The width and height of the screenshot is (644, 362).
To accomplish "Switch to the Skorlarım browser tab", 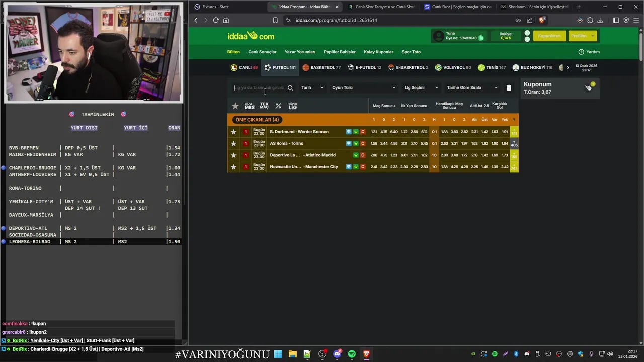I will [533, 7].
